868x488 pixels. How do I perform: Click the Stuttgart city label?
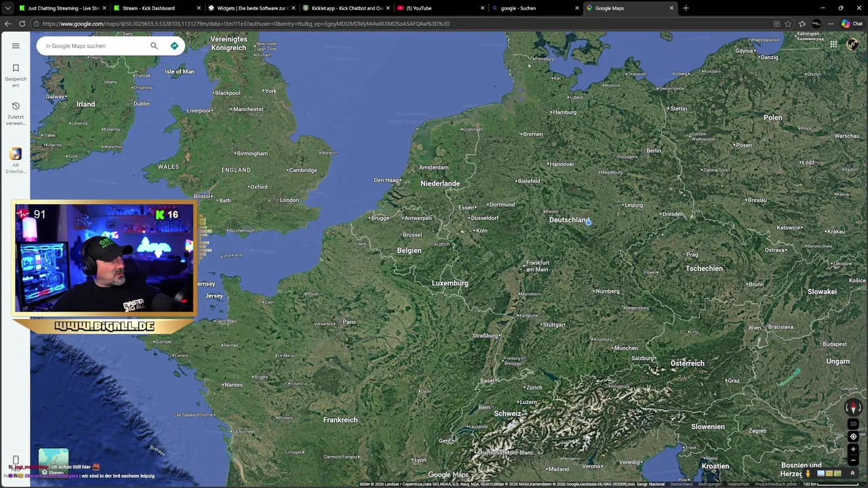click(553, 325)
